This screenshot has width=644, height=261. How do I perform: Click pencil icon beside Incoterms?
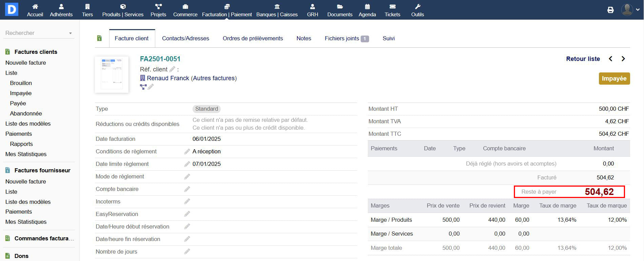click(187, 202)
